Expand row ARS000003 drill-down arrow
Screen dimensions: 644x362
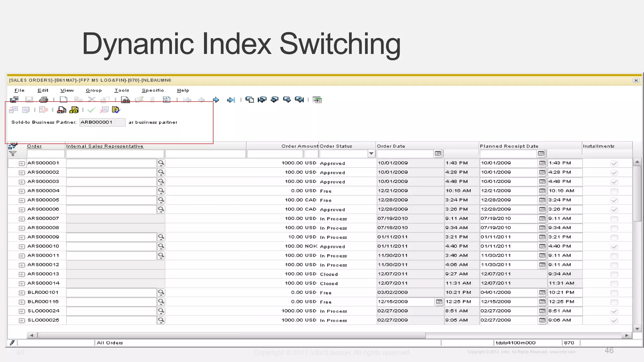21,182
